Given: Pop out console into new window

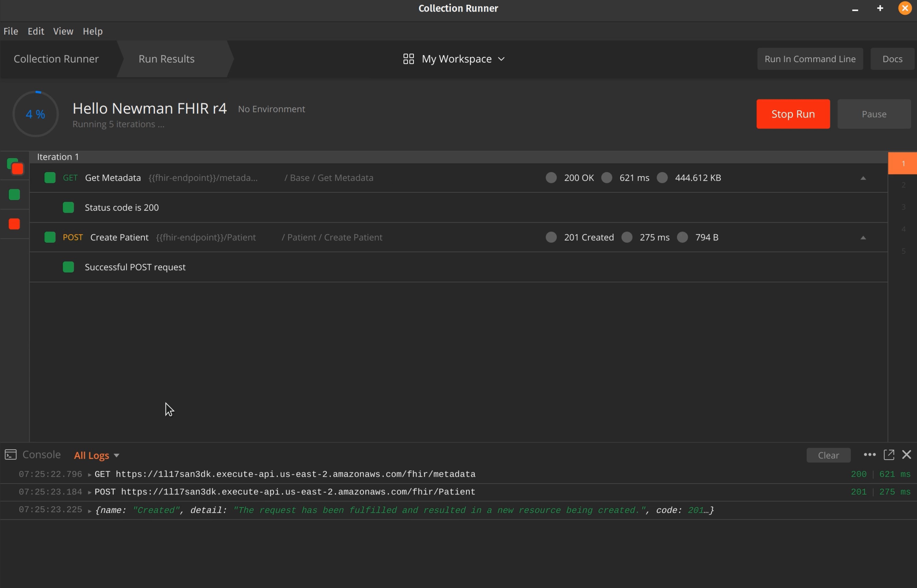Looking at the screenshot, I should pyautogui.click(x=889, y=454).
